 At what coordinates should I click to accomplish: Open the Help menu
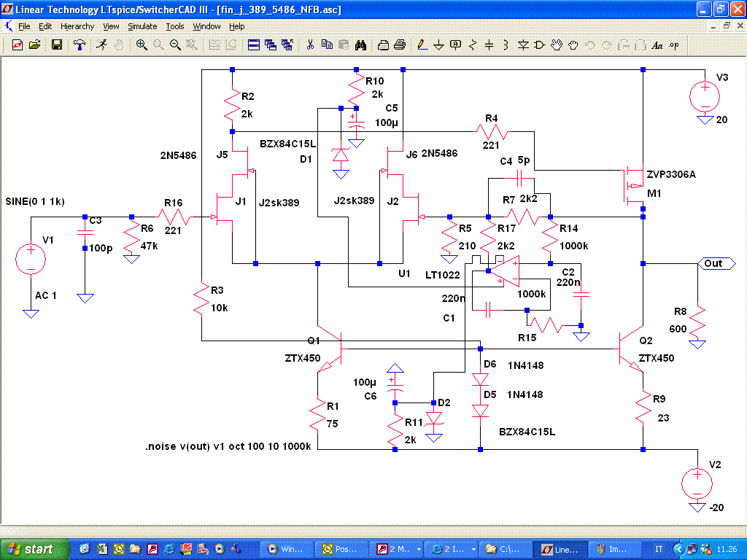(237, 26)
